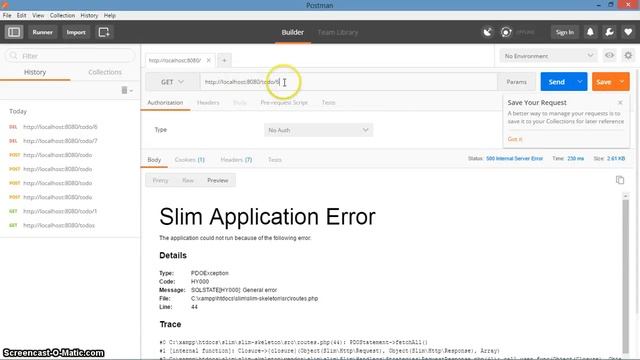Open the request Tests tab
The image size is (640, 360).
[x=329, y=102]
